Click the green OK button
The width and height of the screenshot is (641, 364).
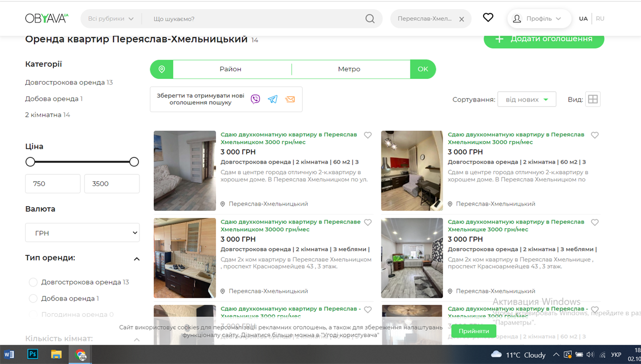(423, 69)
